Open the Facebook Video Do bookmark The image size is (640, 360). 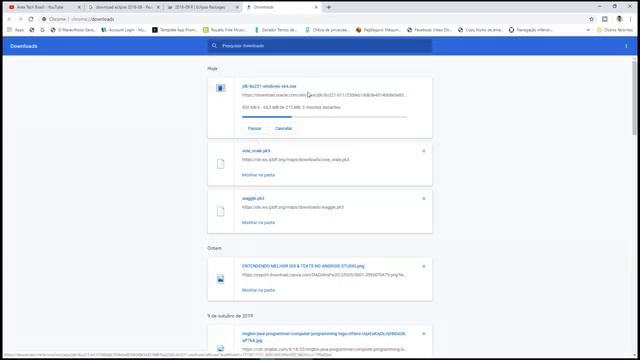pos(429,30)
